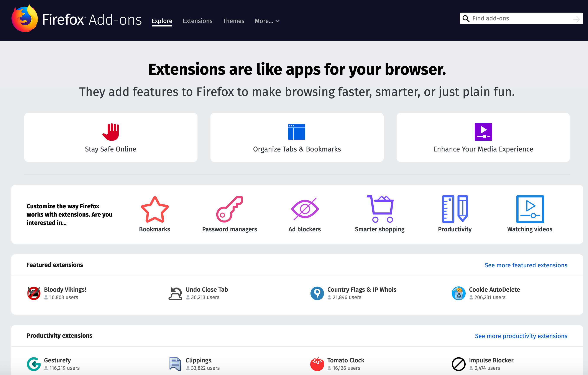Click the 21,846 users count
The width and height of the screenshot is (588, 375).
tap(347, 297)
